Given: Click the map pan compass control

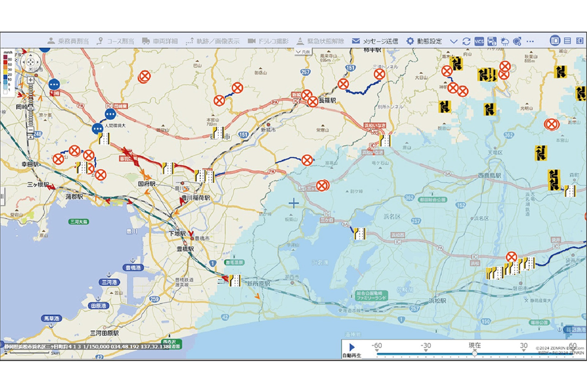Looking at the screenshot, I should click(31, 62).
